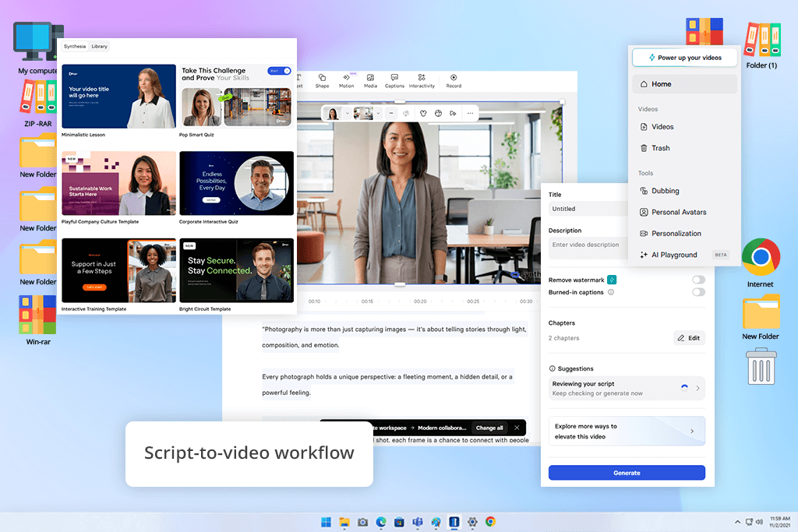Select the Shape tool in the editor toolbar
This screenshot has height=532, width=798.
(322, 80)
